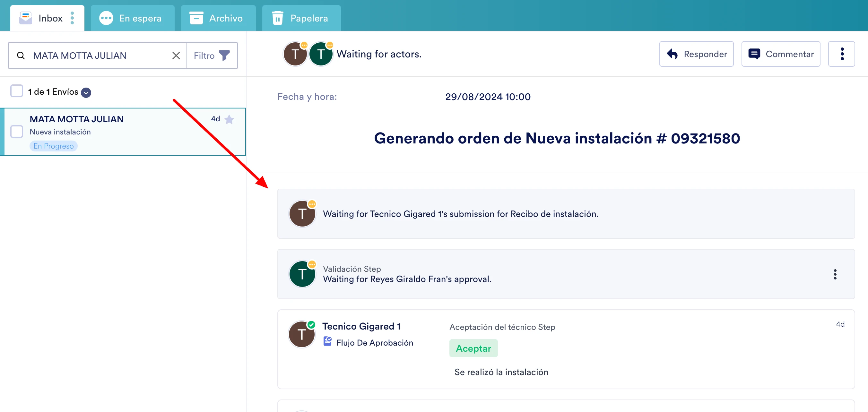Click the comment bubble icon on Commentar
868x412 pixels.
point(755,53)
